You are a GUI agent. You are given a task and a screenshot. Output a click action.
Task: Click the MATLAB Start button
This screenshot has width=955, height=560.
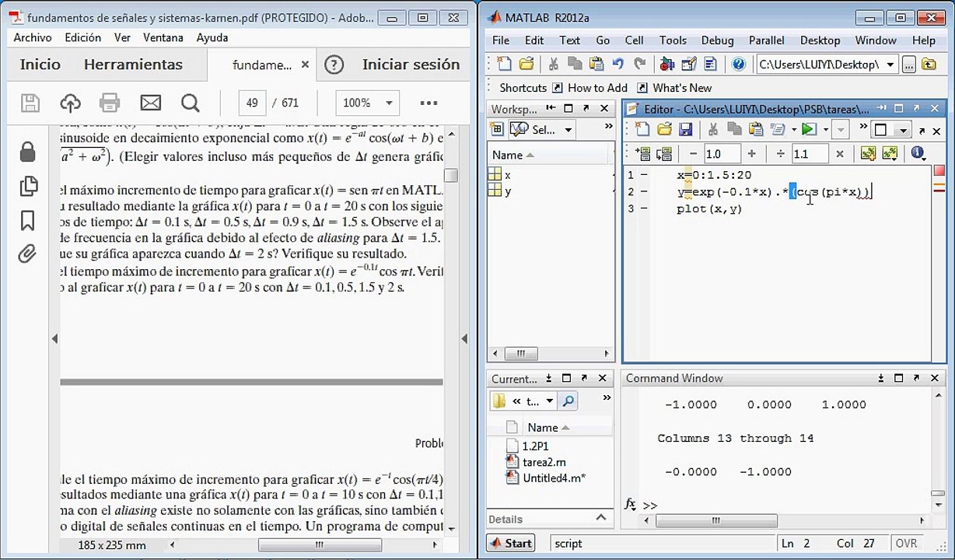tap(510, 543)
